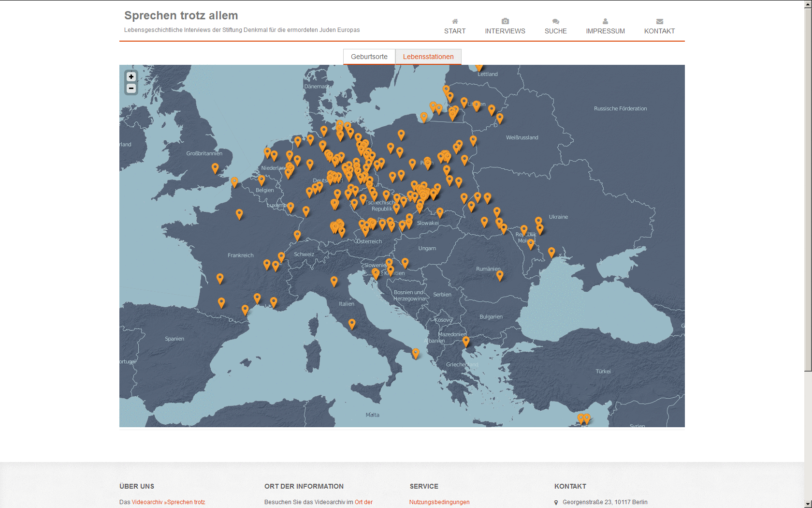Open the Nutzungsbedingungen link
812x508 pixels.
point(439,502)
